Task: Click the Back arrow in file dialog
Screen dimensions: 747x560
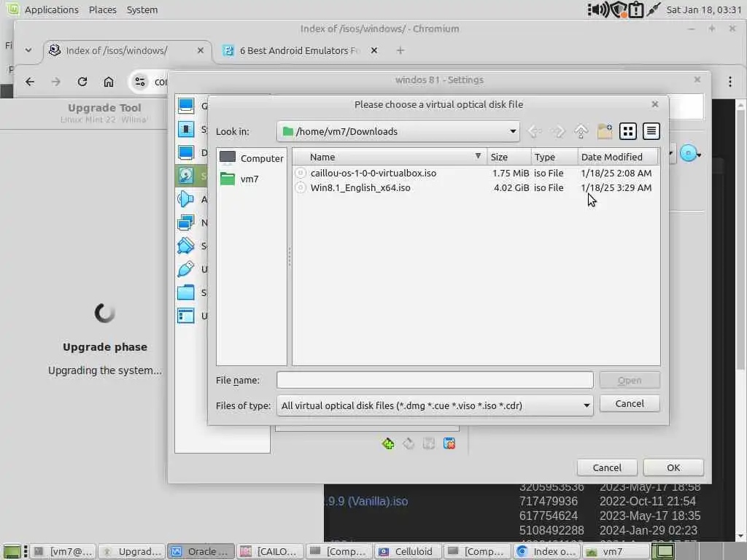Action: (x=535, y=131)
